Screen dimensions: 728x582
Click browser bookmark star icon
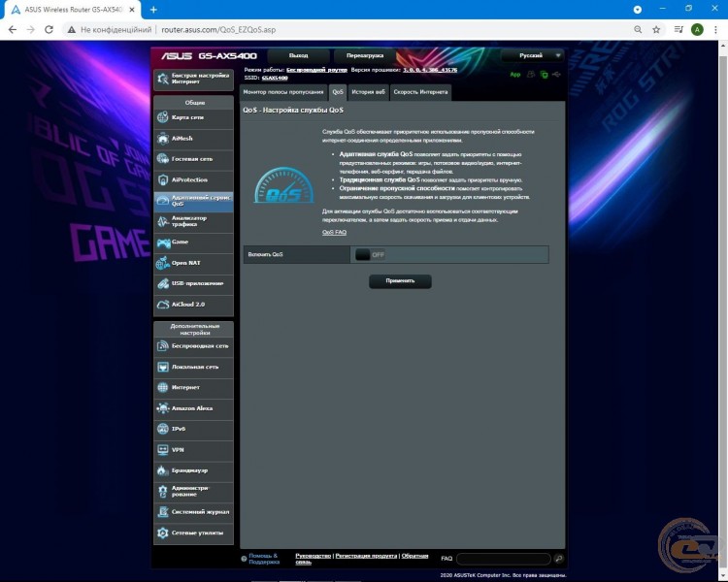(656, 30)
